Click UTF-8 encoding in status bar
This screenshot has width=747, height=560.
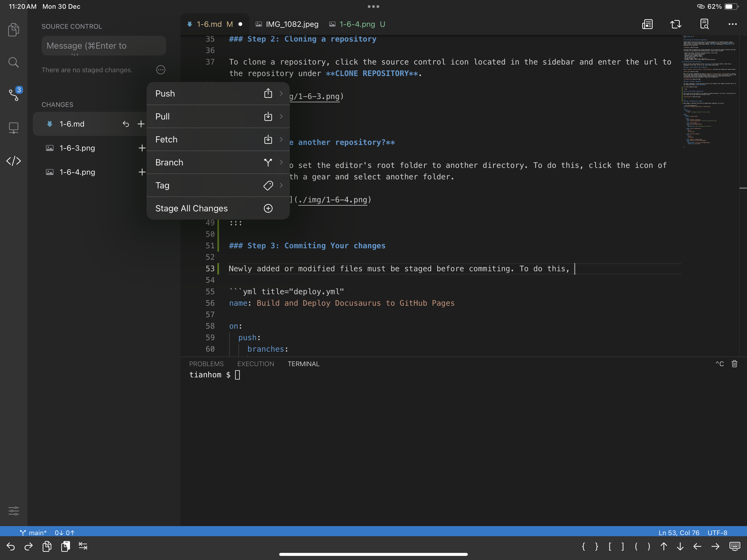(x=717, y=533)
